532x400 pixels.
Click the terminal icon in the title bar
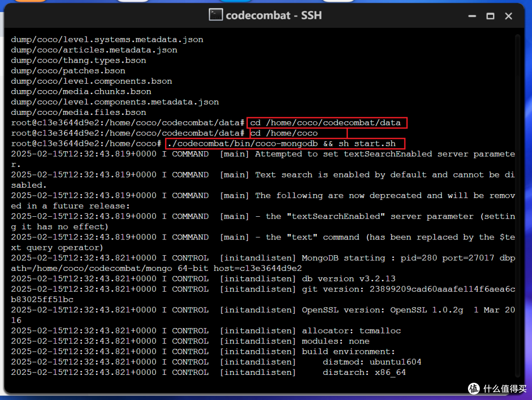tap(215, 15)
